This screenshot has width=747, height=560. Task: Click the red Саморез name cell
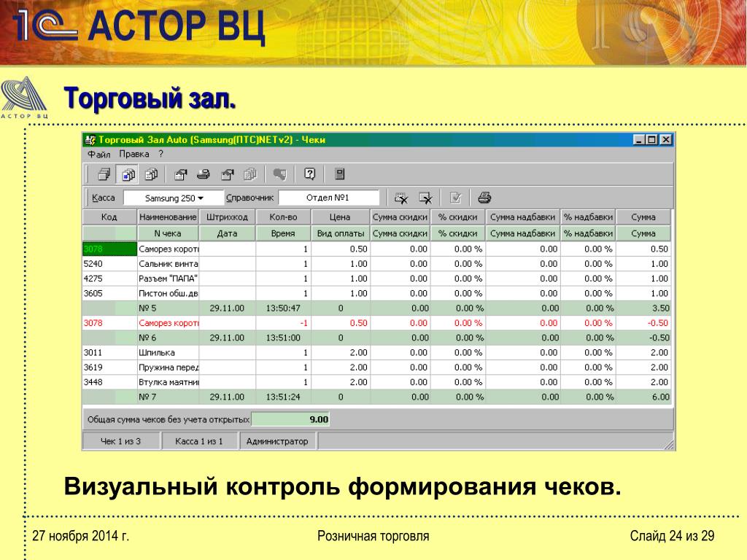[x=169, y=322]
